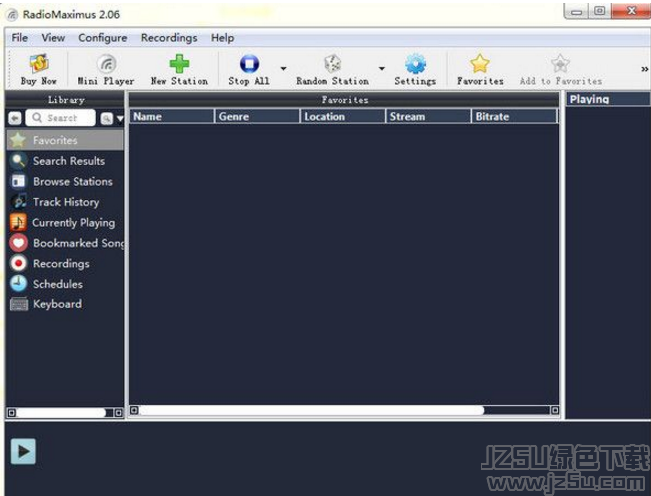The height and width of the screenshot is (496, 651).
Task: Expand the Random Station dropdown arrow
Action: point(382,68)
